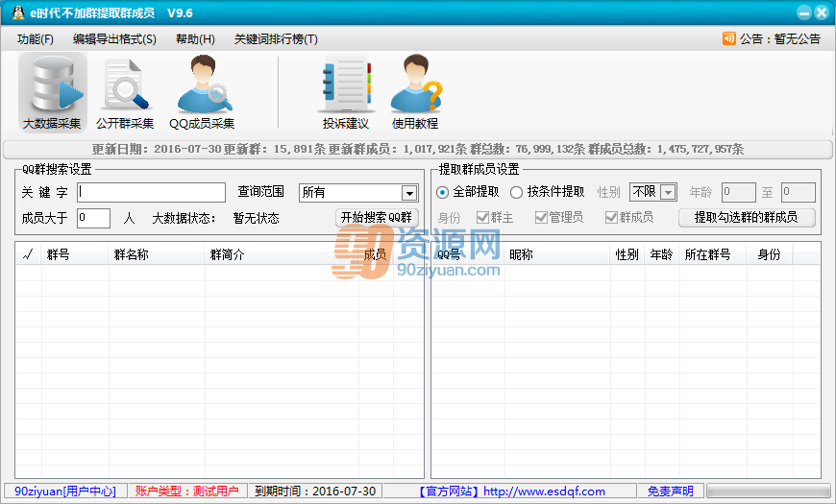Click the check-all ✓ column header

(29, 254)
